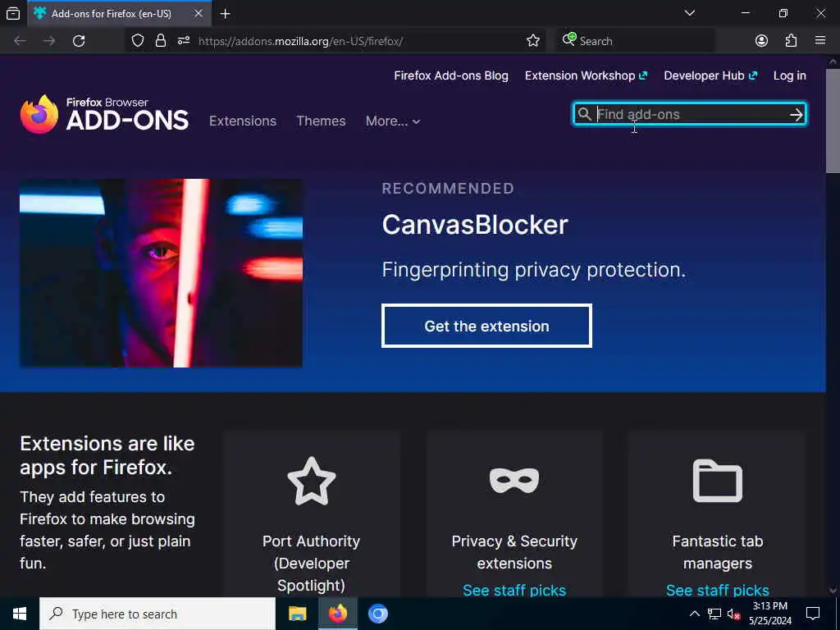Image resolution: width=840 pixels, height=630 pixels.
Task: Click the Log in link
Action: click(790, 75)
